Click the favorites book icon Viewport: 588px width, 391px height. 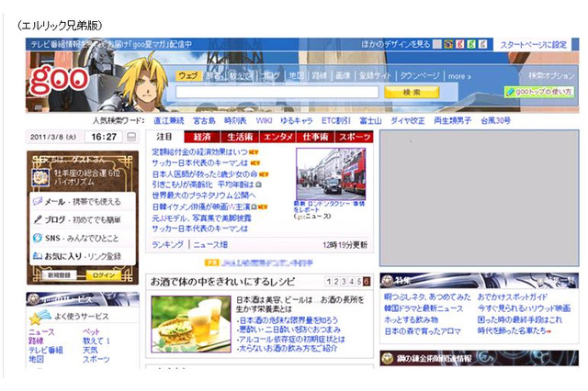[38, 256]
